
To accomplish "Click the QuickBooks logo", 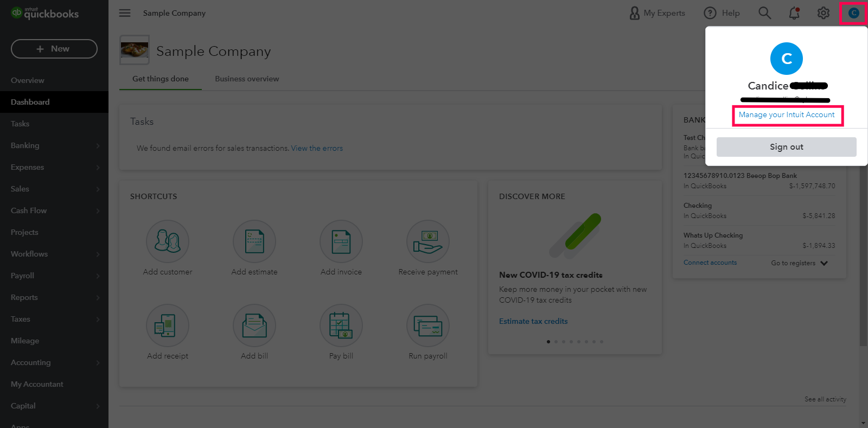I will pyautogui.click(x=45, y=13).
